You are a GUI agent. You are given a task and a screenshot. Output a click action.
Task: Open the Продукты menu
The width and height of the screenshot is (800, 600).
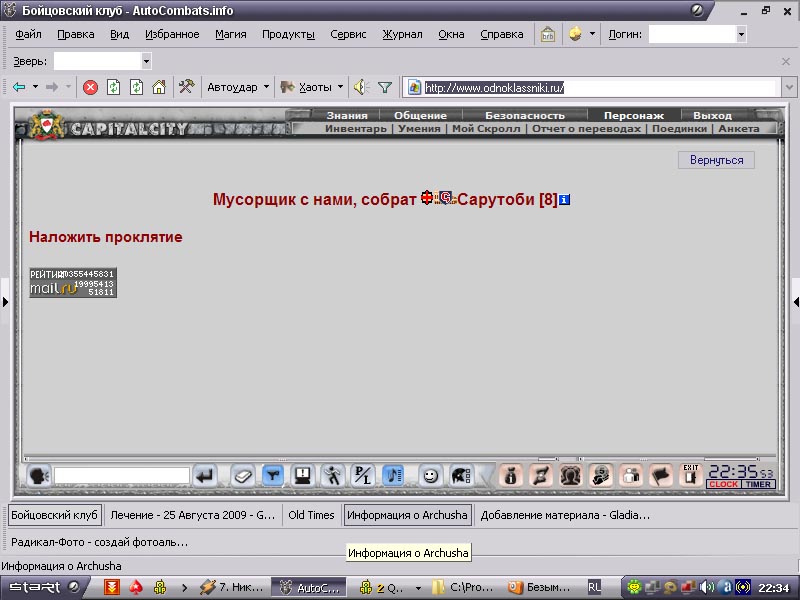point(288,34)
